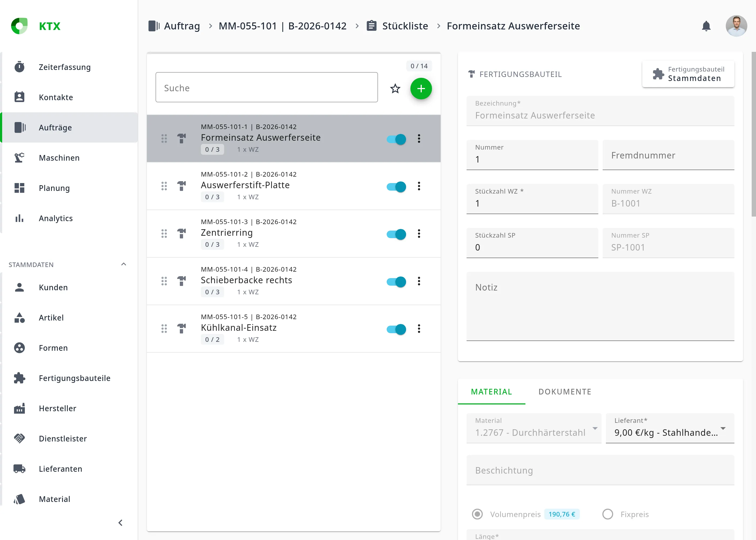Switch to the Material tab
This screenshot has height=540, width=756.
tap(491, 392)
